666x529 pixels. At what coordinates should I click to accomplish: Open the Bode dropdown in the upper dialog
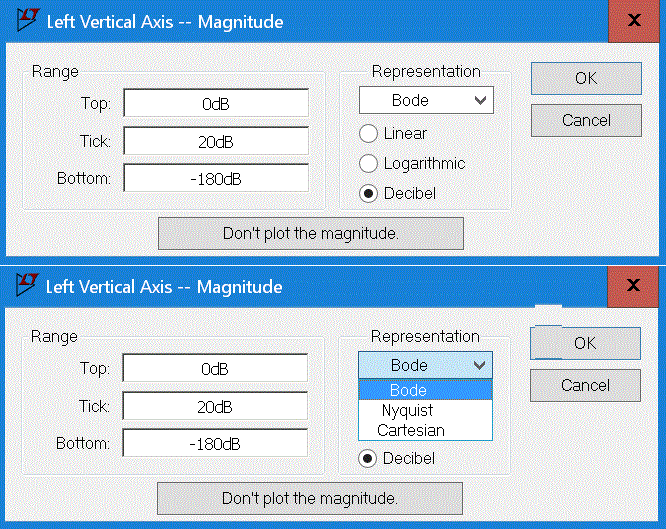(x=426, y=100)
